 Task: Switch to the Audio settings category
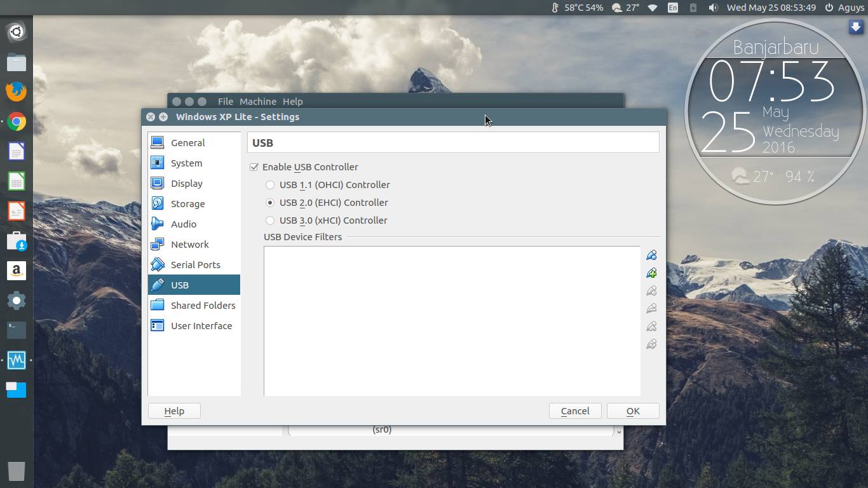pos(194,224)
